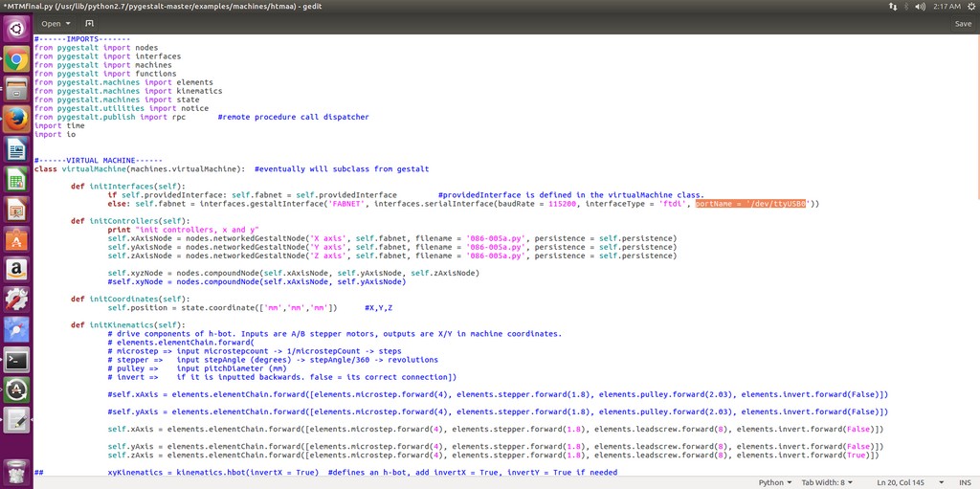The image size is (980, 489).
Task: Click 'def initKinematics(self):' line
Action: tap(128, 325)
